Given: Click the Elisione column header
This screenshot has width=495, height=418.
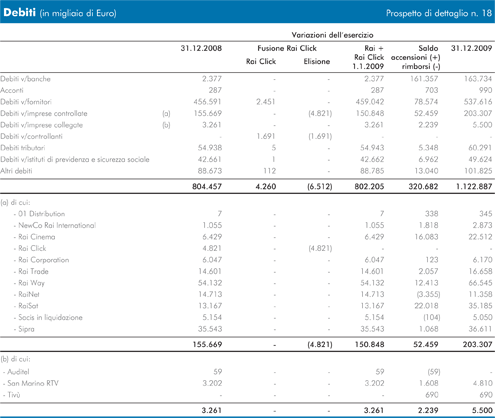Looking at the screenshot, I should (x=317, y=61).
